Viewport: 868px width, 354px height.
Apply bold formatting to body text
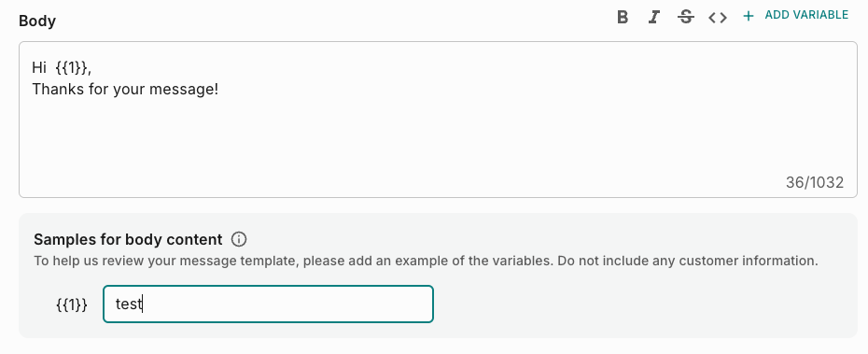click(x=623, y=17)
